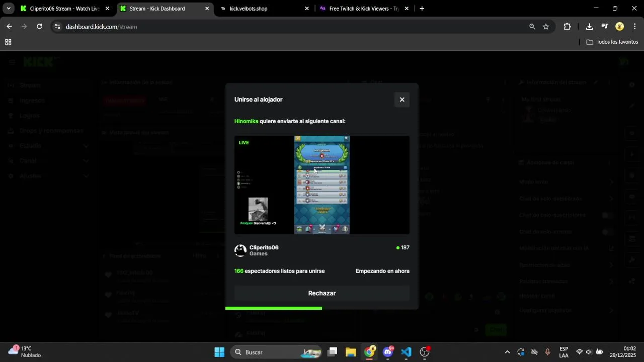This screenshot has height=362, width=644.
Task: Open Discord from the taskbar
Action: click(x=387, y=352)
